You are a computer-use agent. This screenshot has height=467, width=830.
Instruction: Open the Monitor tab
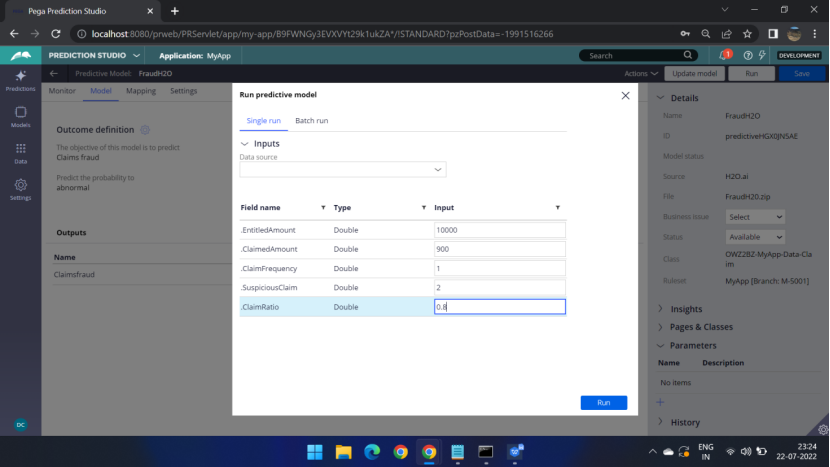[x=62, y=91]
